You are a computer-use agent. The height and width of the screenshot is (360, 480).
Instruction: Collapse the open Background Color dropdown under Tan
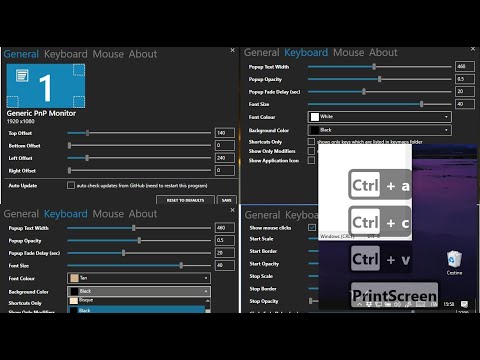(139, 291)
